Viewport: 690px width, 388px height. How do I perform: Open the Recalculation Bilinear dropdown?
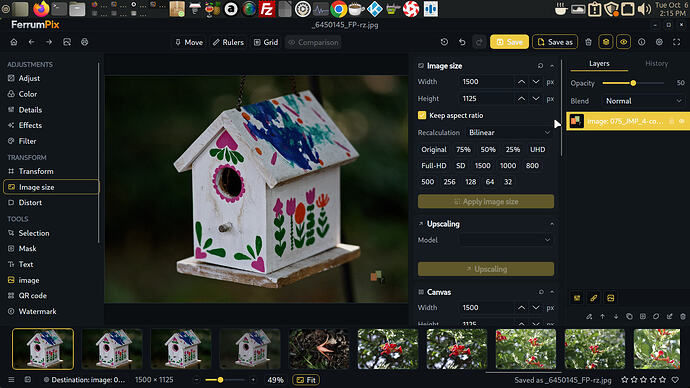point(509,132)
